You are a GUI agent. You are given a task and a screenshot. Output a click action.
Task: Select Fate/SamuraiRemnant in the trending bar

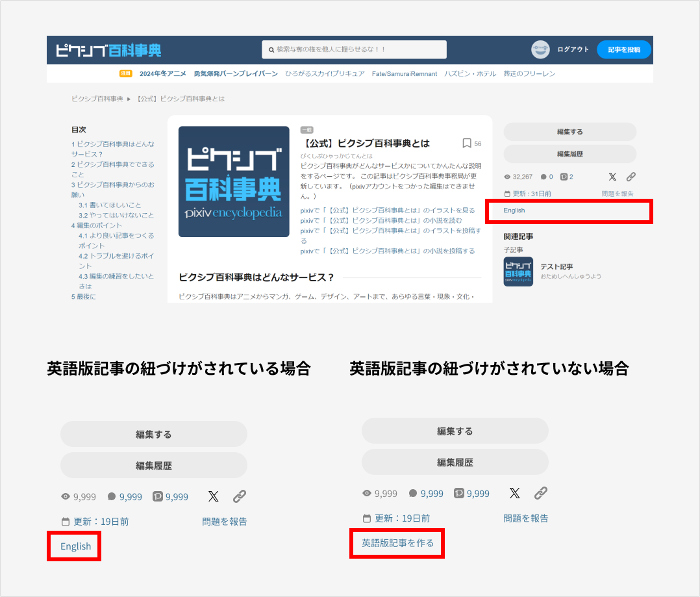pyautogui.click(x=405, y=73)
